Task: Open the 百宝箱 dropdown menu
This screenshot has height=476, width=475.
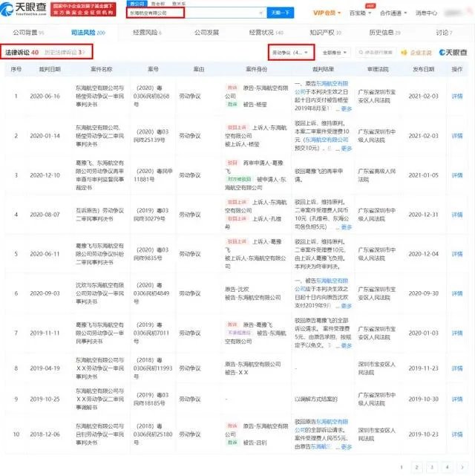Action: (361, 13)
